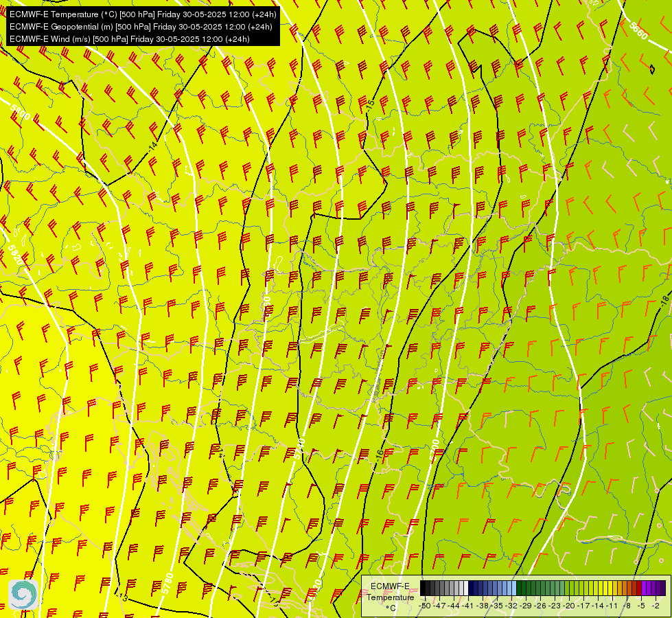
Task: Click the -32 legend tick value
Action: tap(511, 606)
